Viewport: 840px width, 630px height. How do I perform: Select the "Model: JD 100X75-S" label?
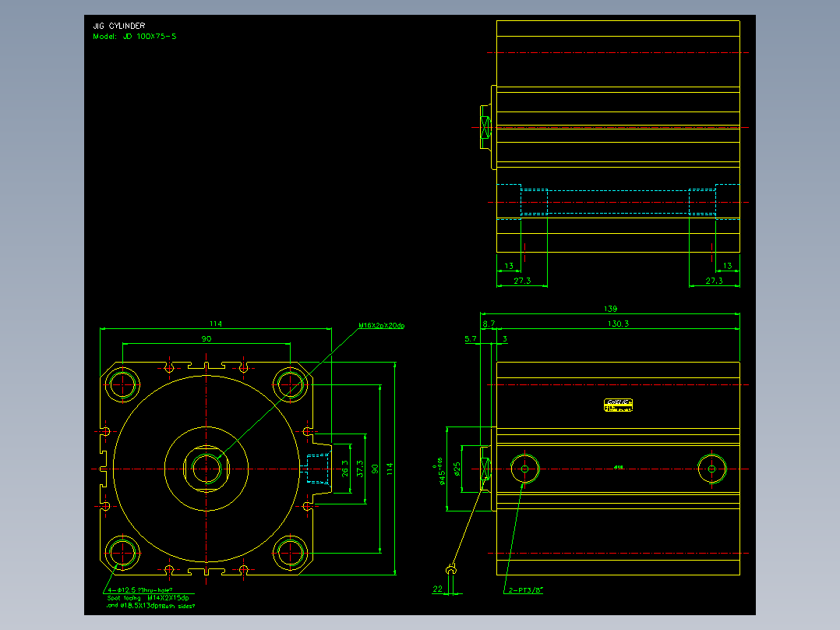click(x=135, y=37)
